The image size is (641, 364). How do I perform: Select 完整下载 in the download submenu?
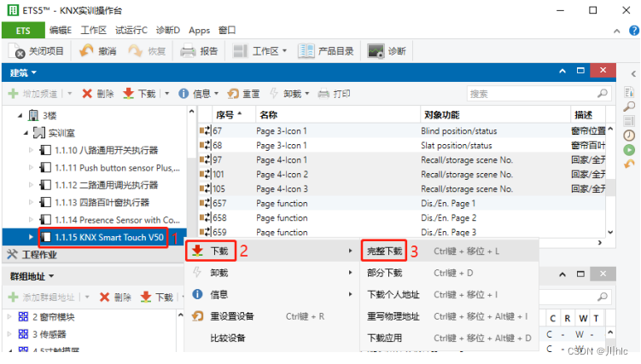click(x=384, y=251)
